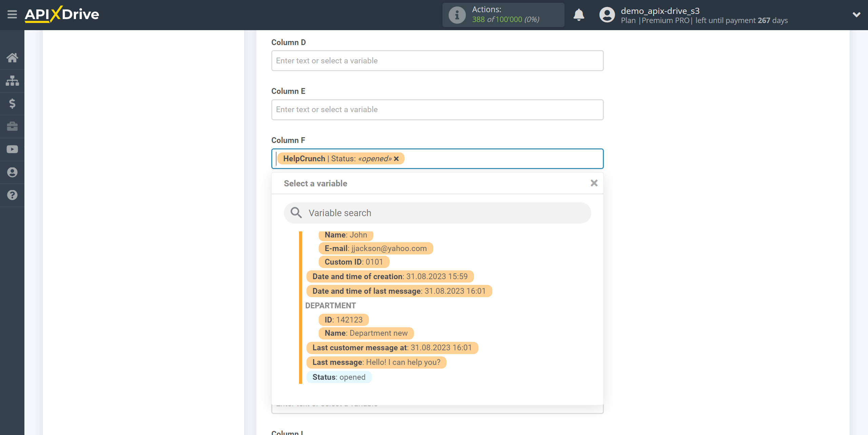The height and width of the screenshot is (435, 868).
Task: Select Last message: Hello! variable
Action: coord(376,362)
